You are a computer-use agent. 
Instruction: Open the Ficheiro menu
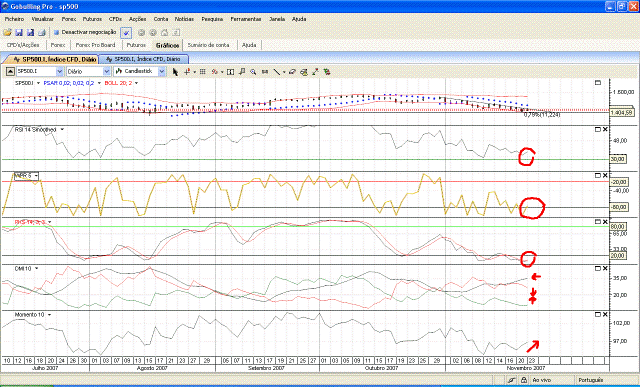[15, 19]
